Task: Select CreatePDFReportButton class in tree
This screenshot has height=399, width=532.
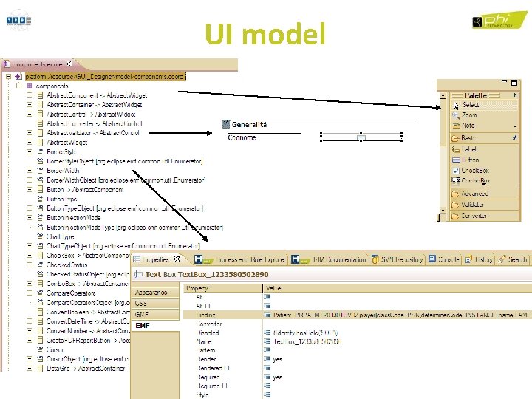Action: click(x=88, y=341)
